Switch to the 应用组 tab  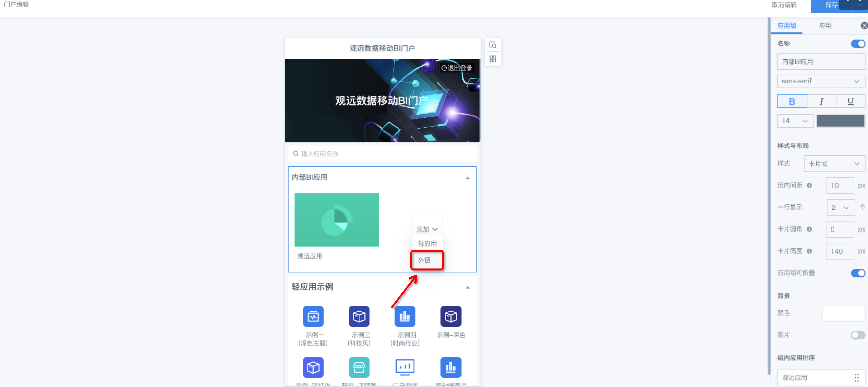coord(786,26)
